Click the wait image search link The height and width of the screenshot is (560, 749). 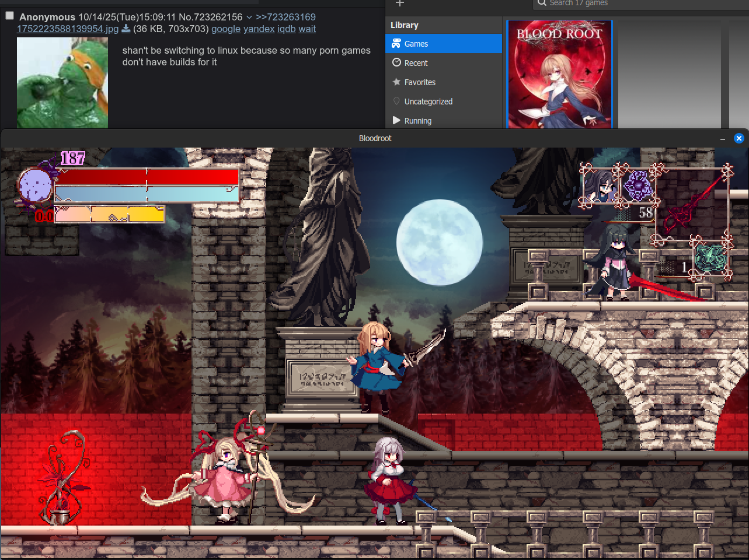(x=307, y=29)
